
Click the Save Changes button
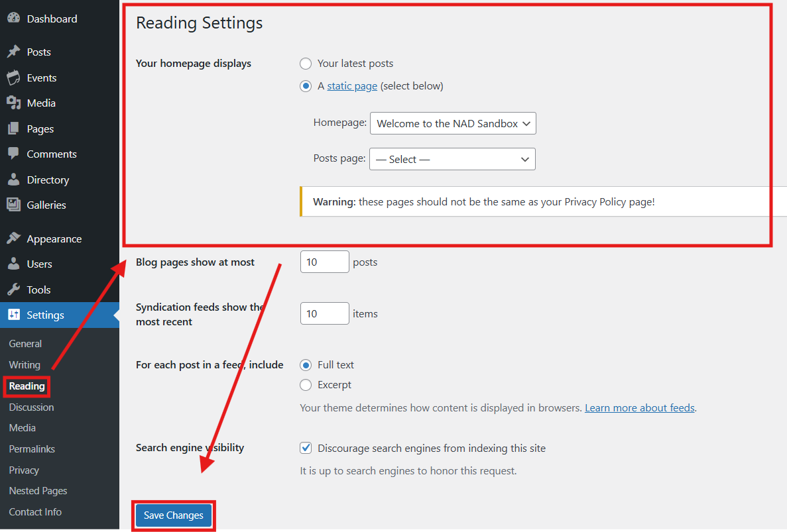pos(174,515)
